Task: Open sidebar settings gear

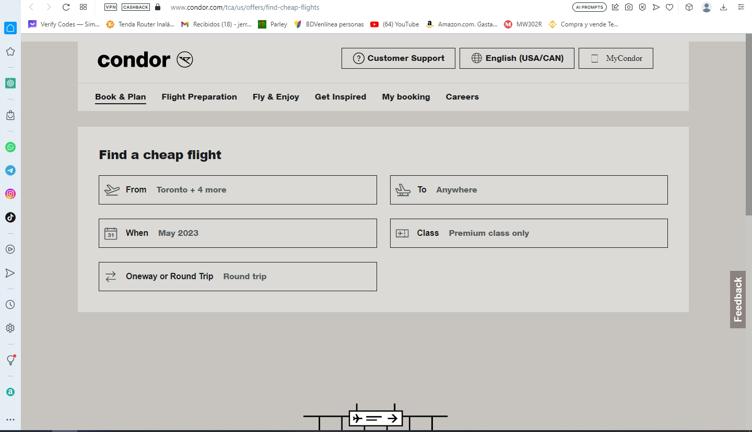Action: (x=10, y=328)
